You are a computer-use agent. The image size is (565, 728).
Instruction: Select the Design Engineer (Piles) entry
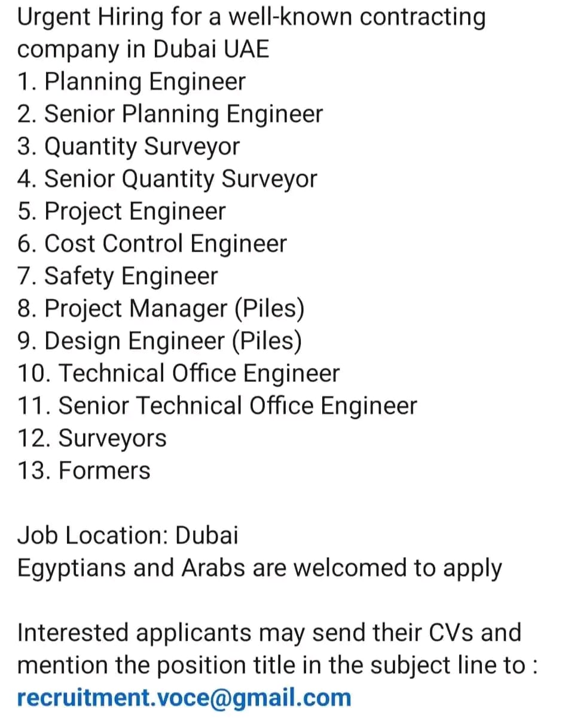tap(160, 341)
